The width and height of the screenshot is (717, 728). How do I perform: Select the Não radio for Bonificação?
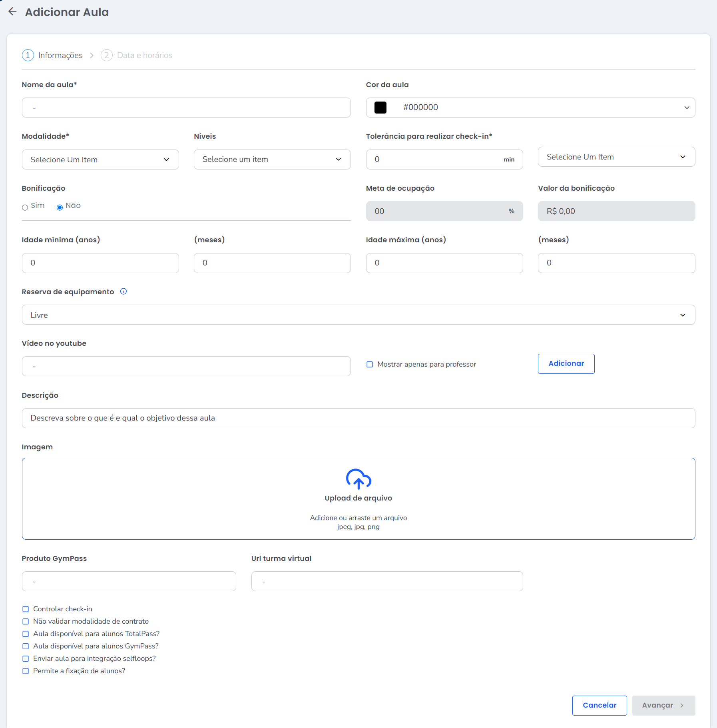[x=60, y=207]
